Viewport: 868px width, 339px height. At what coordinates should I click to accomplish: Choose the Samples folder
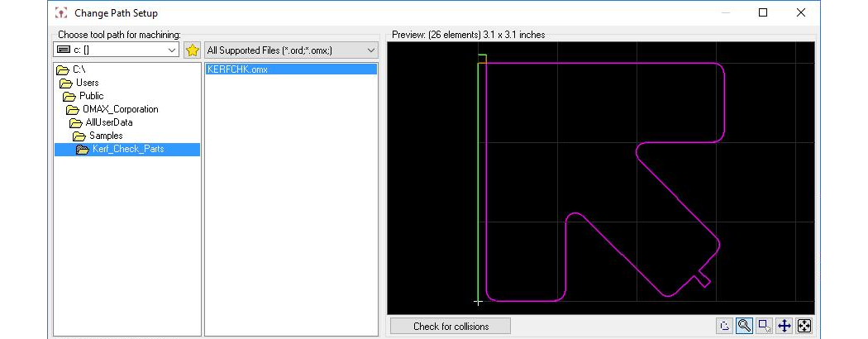click(x=106, y=136)
